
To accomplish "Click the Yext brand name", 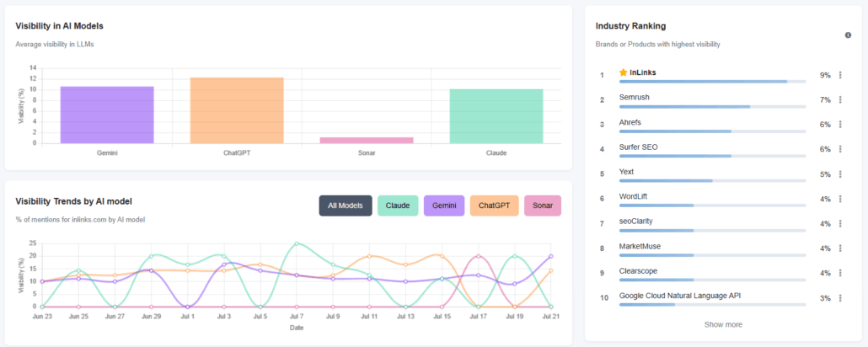I will click(x=627, y=172).
